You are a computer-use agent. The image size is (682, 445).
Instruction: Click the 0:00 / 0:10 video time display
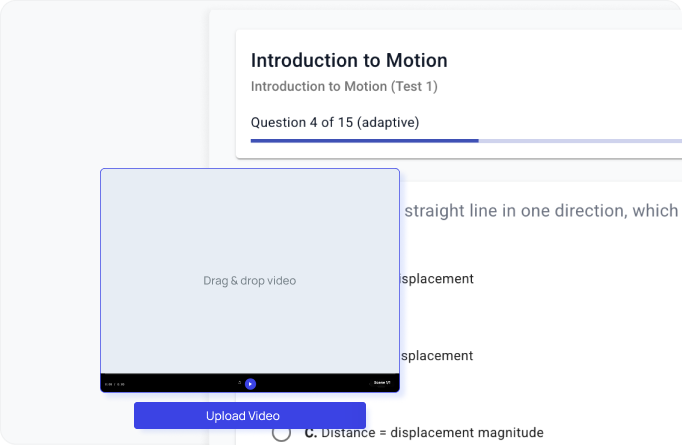[114, 383]
